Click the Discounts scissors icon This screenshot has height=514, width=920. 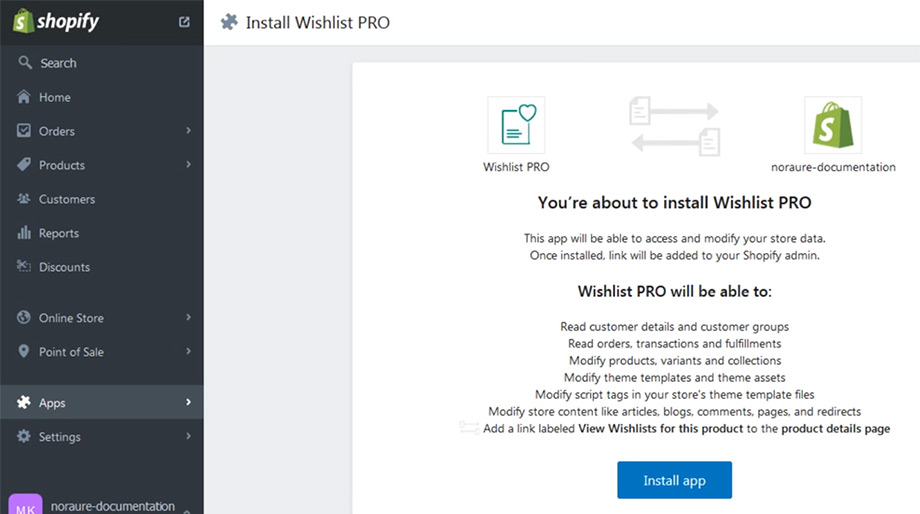point(23,266)
